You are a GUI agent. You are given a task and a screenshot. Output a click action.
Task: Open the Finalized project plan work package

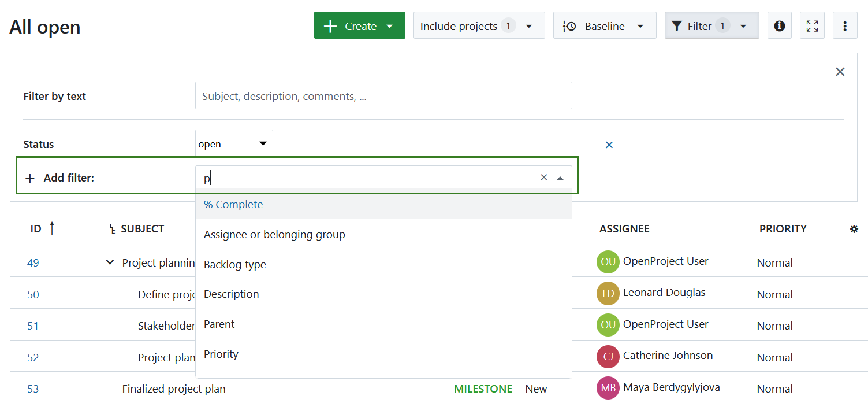tap(173, 389)
